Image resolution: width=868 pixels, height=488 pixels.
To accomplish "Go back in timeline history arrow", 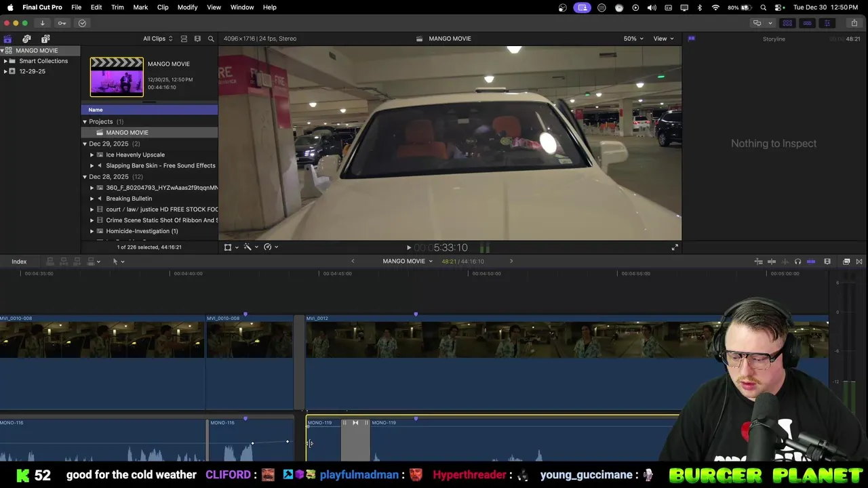I will point(353,262).
